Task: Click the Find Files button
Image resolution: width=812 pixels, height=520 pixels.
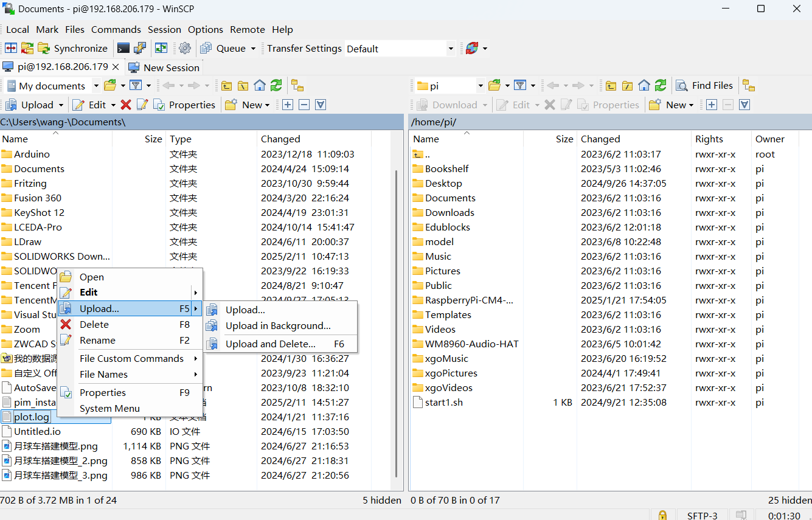Action: pyautogui.click(x=706, y=86)
